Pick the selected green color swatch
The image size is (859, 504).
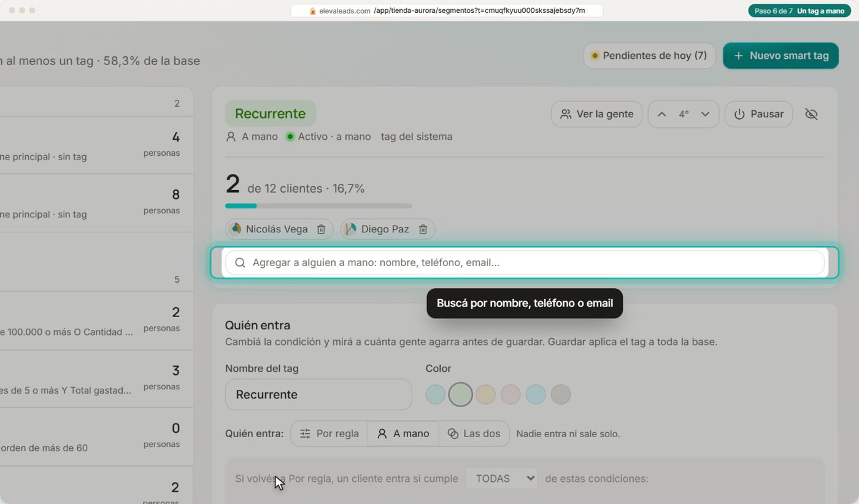pos(460,394)
